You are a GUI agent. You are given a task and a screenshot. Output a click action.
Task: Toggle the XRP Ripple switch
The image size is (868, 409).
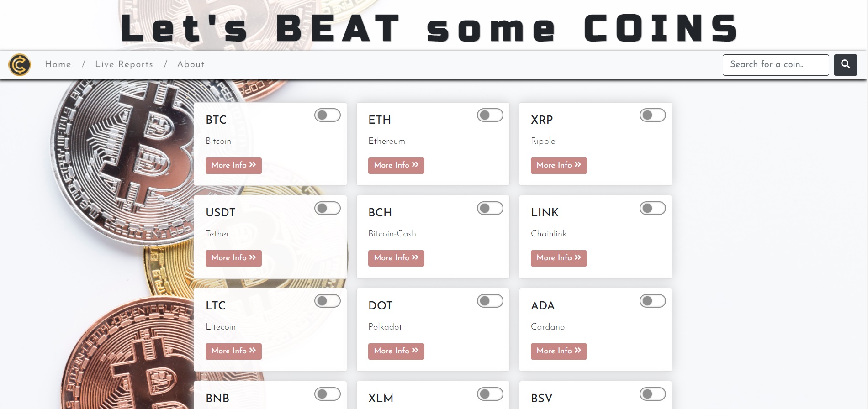(653, 115)
